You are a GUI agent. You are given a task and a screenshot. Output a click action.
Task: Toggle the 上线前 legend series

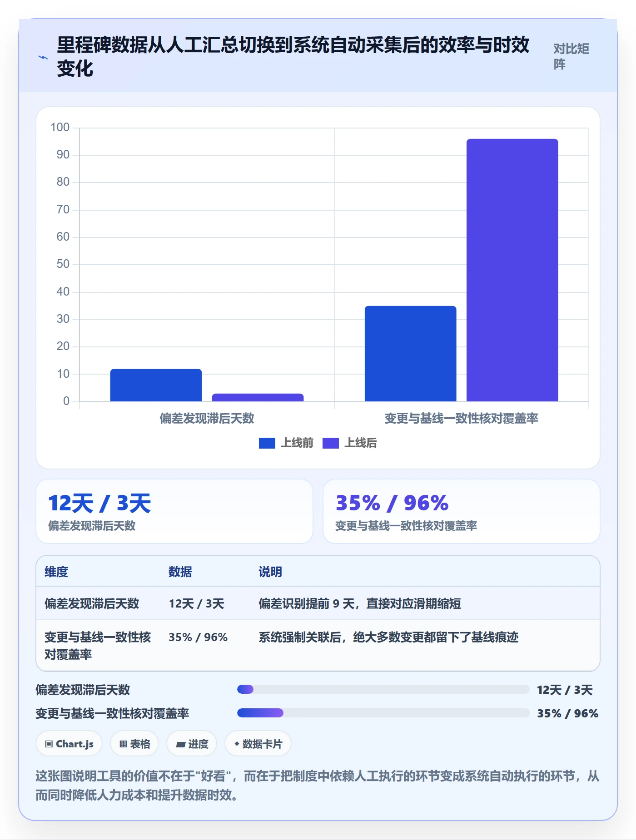(286, 443)
